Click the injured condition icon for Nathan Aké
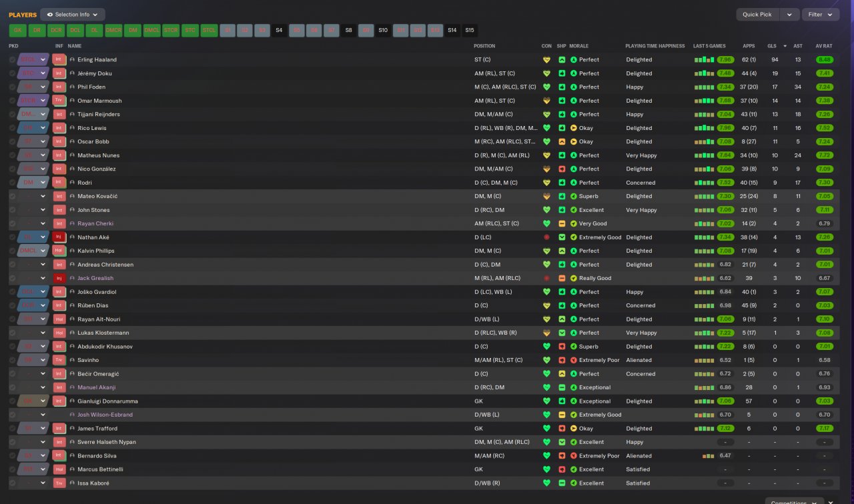This screenshot has height=504, width=854. pyautogui.click(x=546, y=237)
